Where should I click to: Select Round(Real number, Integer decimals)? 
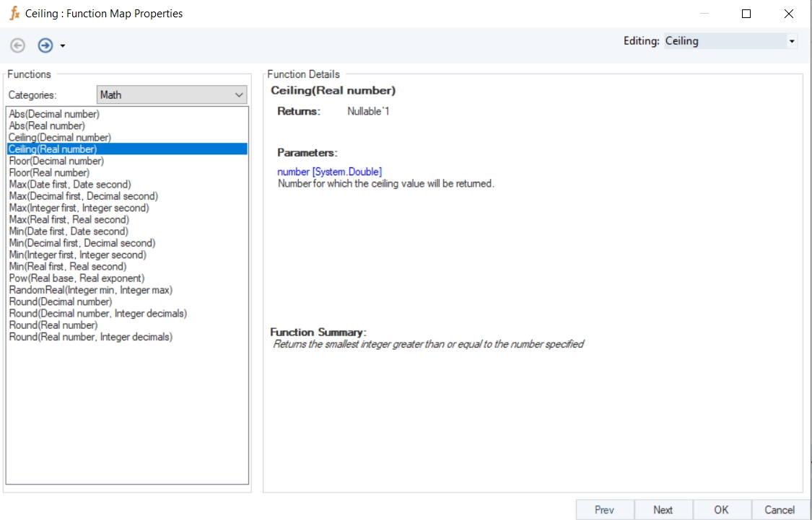click(x=90, y=337)
